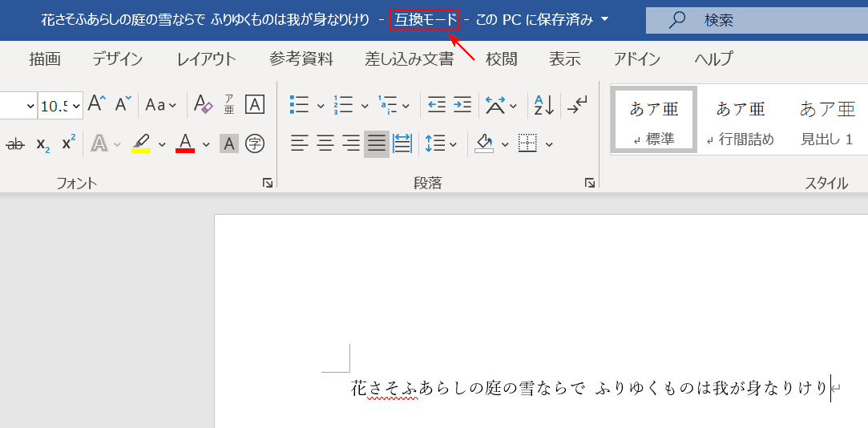Image resolution: width=868 pixels, height=428 pixels.
Task: Apply bulleted list formatting
Action: point(300,104)
